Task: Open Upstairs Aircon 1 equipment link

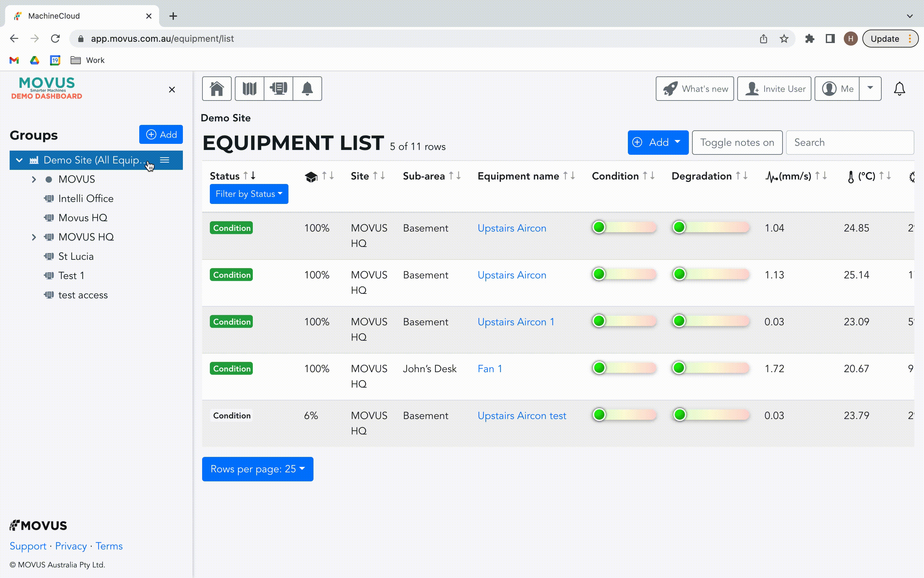Action: (x=516, y=322)
